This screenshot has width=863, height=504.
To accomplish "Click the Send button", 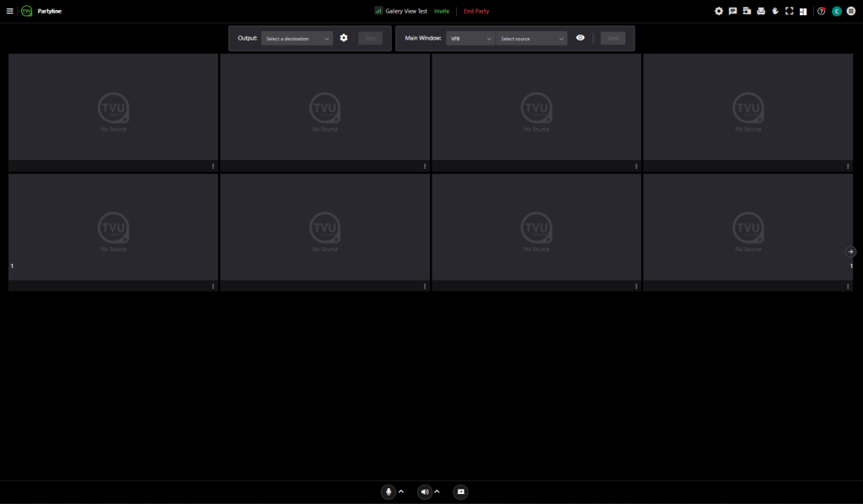I will tap(613, 39).
